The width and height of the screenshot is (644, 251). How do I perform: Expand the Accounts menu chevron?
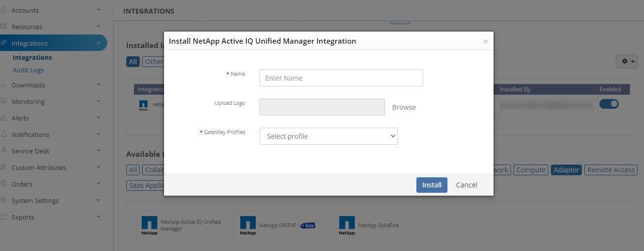coord(99,10)
